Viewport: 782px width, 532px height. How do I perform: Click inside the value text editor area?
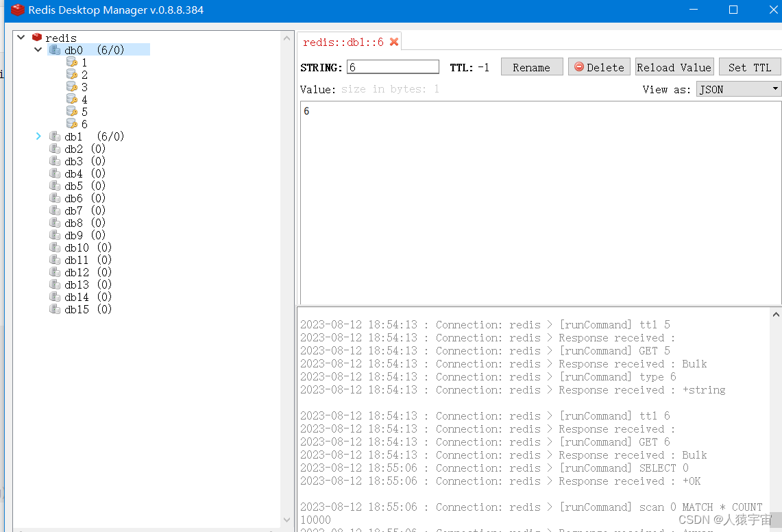541,203
